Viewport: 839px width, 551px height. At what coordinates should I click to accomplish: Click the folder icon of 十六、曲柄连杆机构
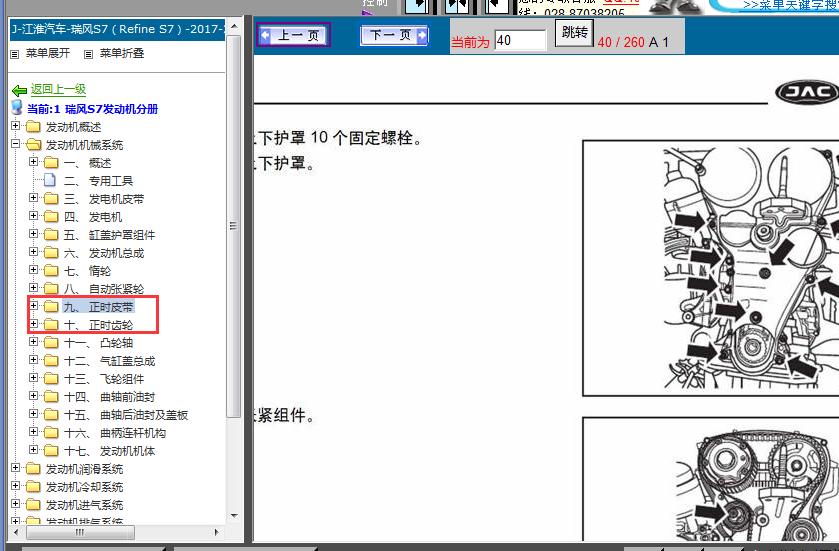(51, 433)
